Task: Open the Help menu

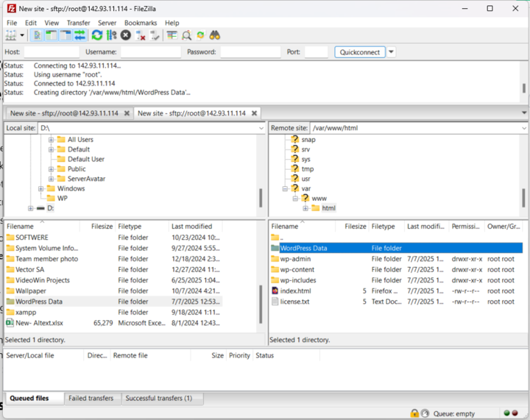Action: [172, 23]
